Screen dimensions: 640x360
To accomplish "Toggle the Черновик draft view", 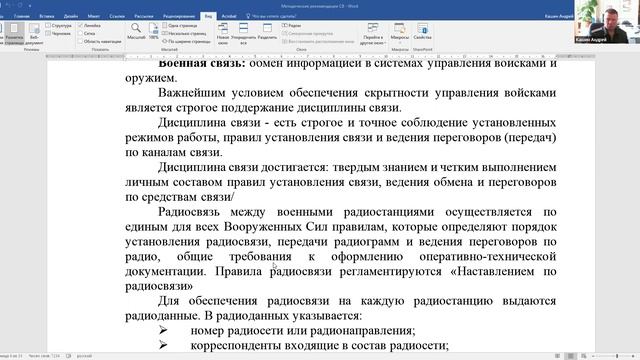I will [x=58, y=33].
